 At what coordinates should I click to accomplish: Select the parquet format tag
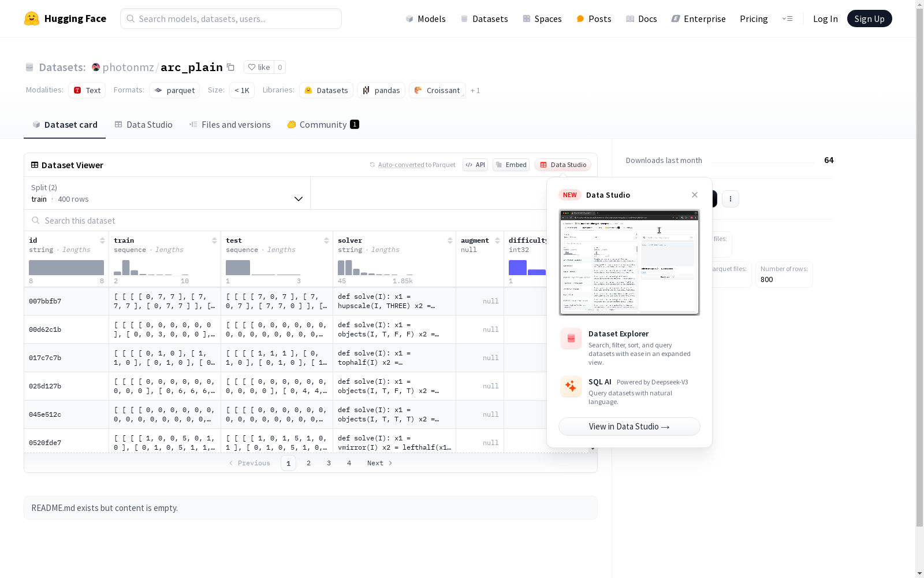174,90
